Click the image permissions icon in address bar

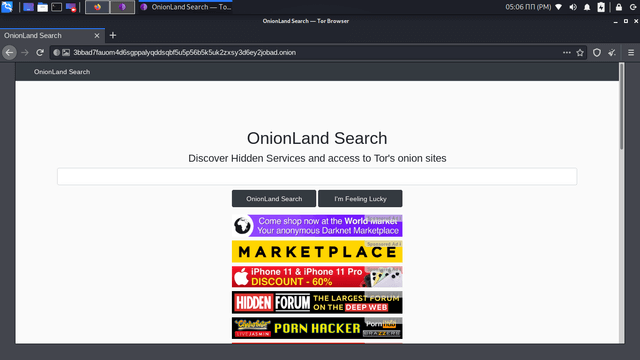66,53
